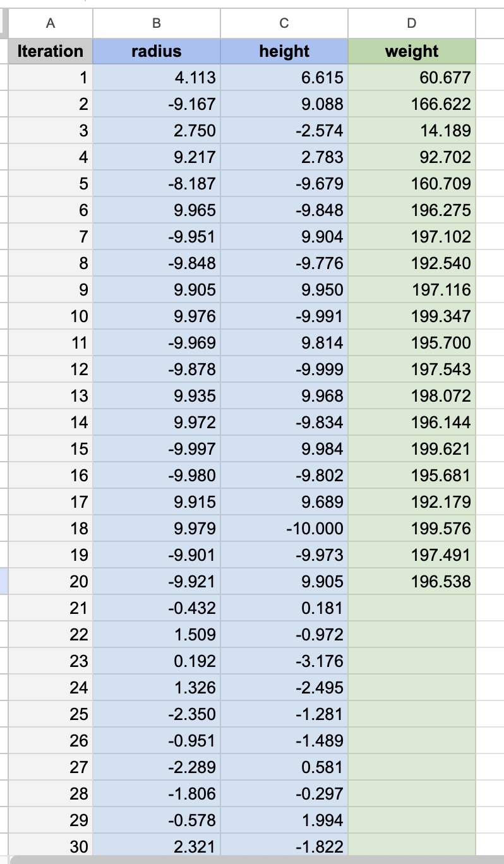
Task: Select weight cell 196.538
Action: (412, 582)
